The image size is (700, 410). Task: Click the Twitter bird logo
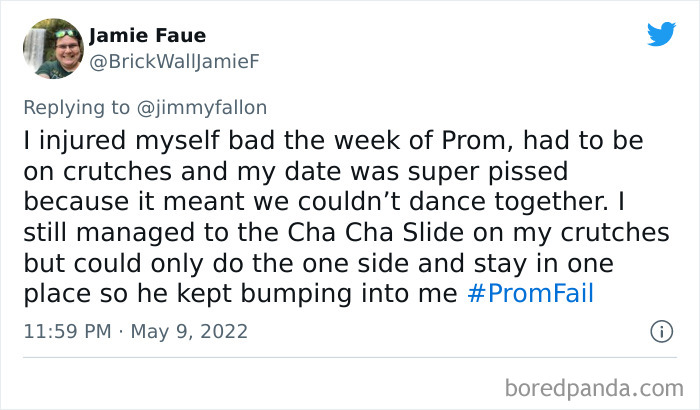661,33
